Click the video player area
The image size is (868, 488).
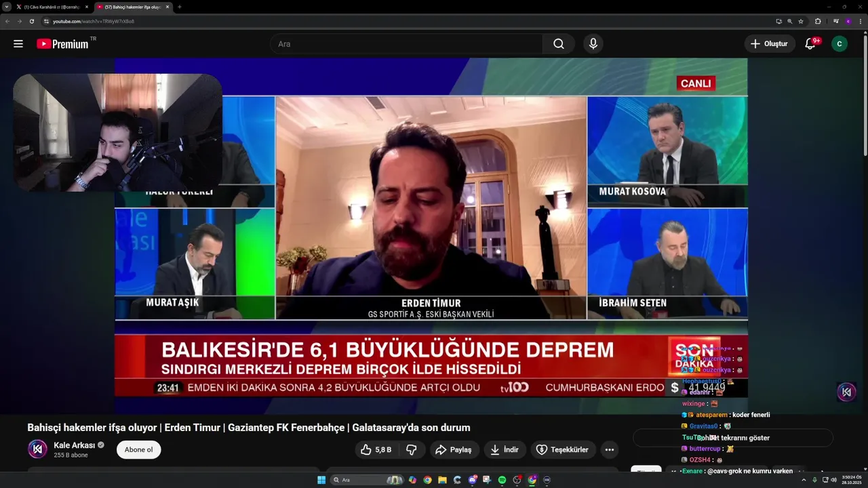[x=431, y=236]
